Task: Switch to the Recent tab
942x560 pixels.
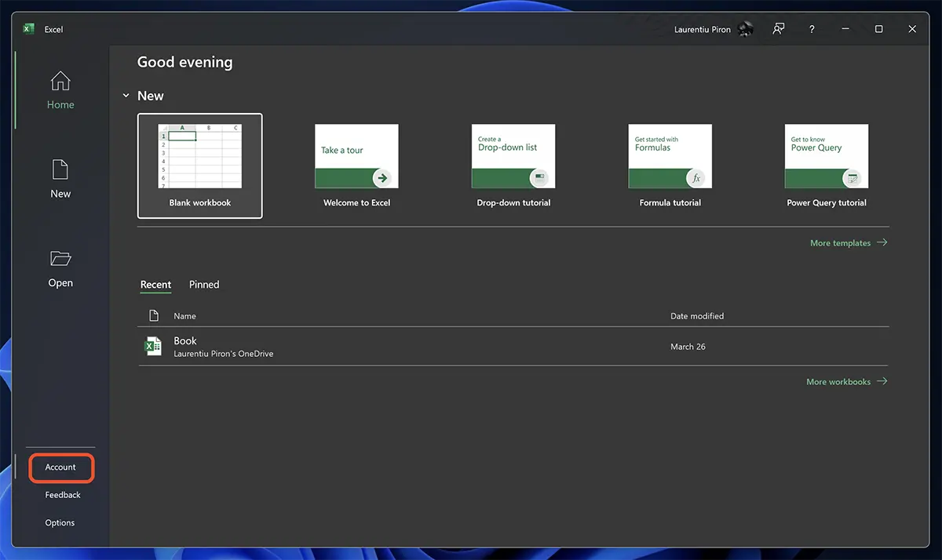Action: [155, 285]
